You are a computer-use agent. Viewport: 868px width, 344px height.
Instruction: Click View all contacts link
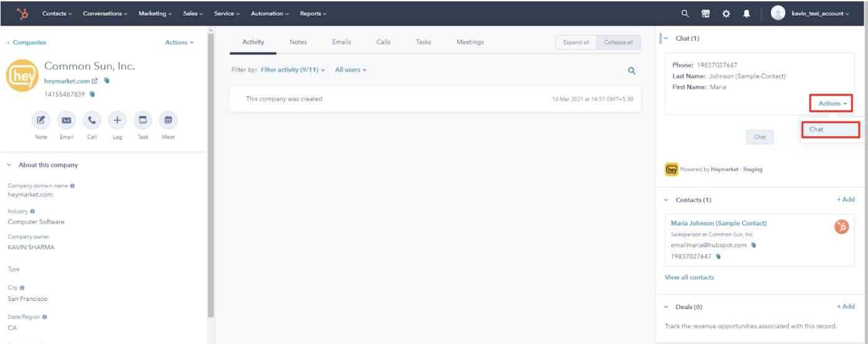click(690, 277)
